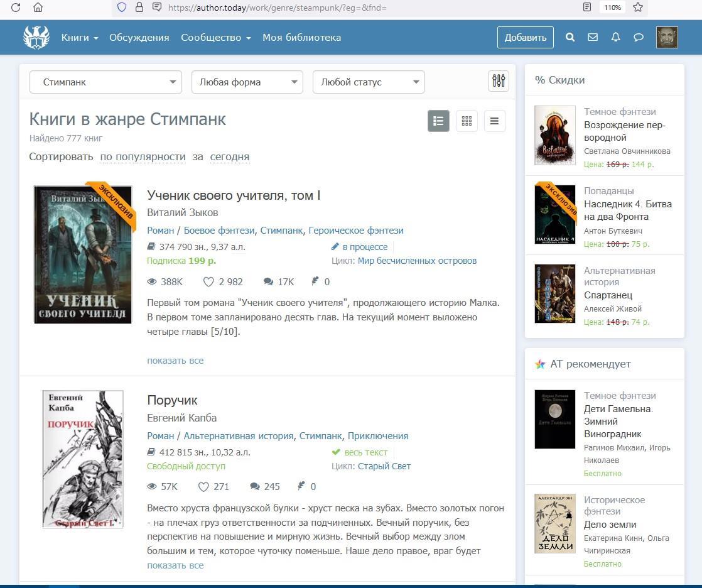Open the site permissions icon in address bar
This screenshot has height=588, width=702.
pyautogui.click(x=157, y=7)
